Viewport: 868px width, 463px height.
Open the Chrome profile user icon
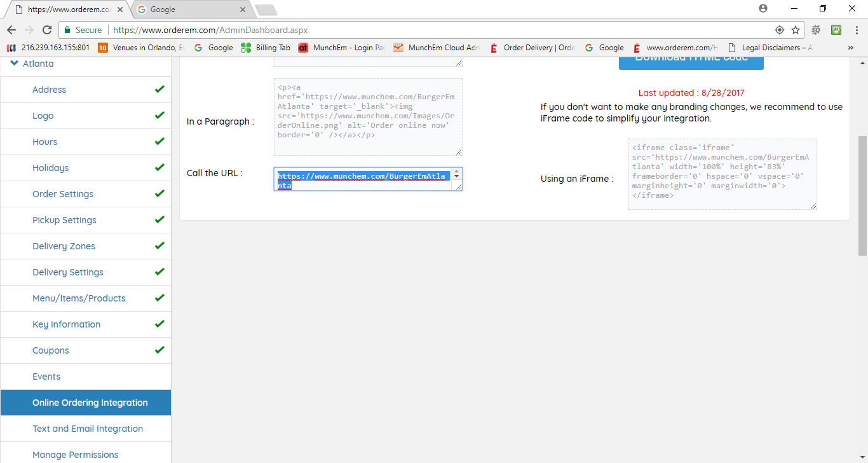(763, 9)
